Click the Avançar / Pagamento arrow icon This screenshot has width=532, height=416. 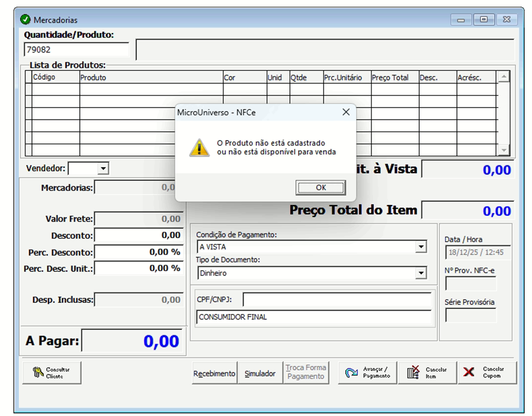(352, 373)
